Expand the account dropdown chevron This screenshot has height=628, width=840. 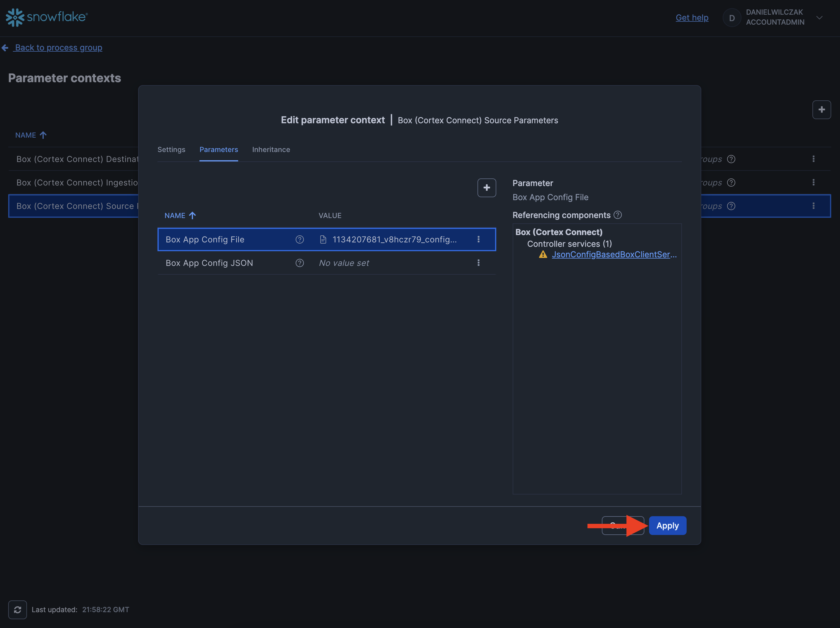(x=819, y=18)
